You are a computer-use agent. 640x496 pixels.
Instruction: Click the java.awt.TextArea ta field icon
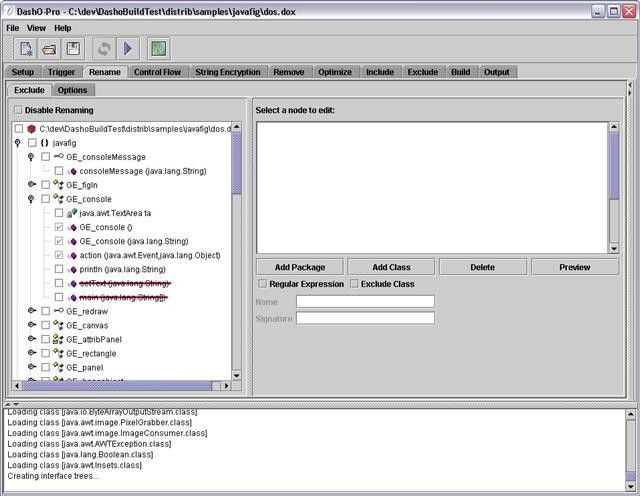pyautogui.click(x=72, y=213)
